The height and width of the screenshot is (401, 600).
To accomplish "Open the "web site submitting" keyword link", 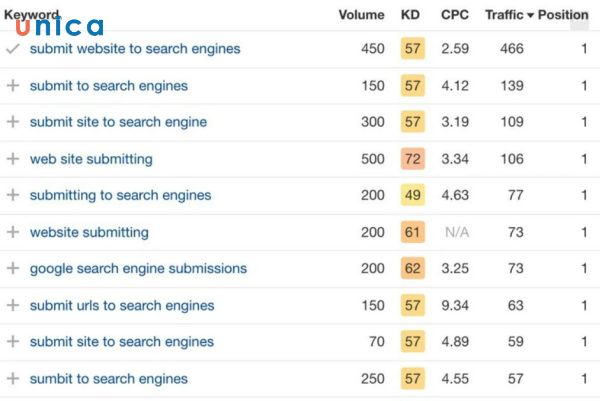I will tap(91, 159).
